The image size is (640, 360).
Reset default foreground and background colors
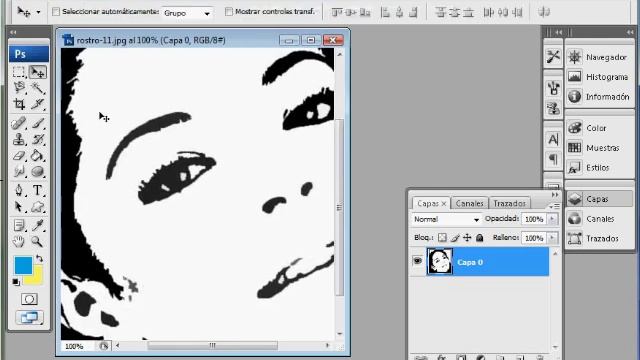[x=16, y=282]
